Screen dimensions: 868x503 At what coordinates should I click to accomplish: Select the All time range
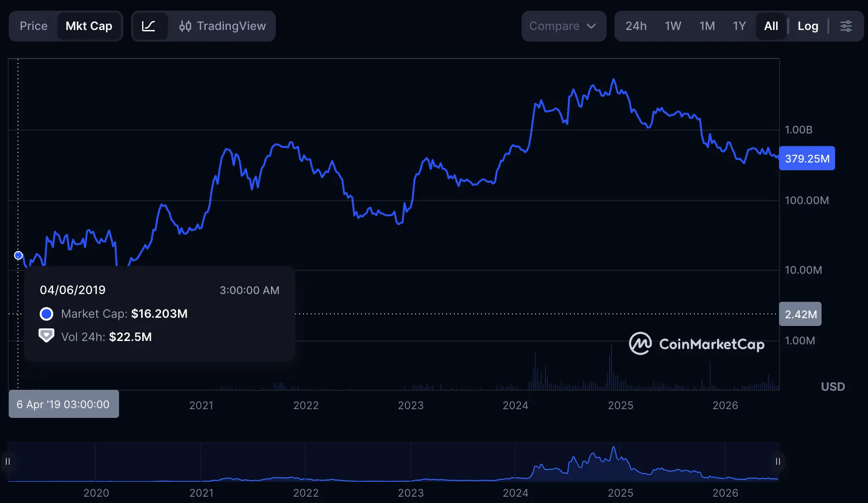[771, 26]
